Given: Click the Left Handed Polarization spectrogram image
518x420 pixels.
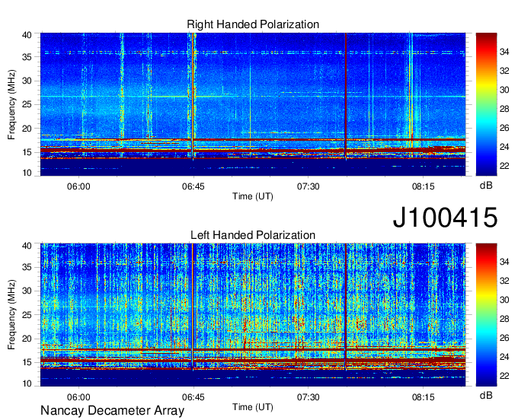Looking at the screenshot, I should coord(253,315).
